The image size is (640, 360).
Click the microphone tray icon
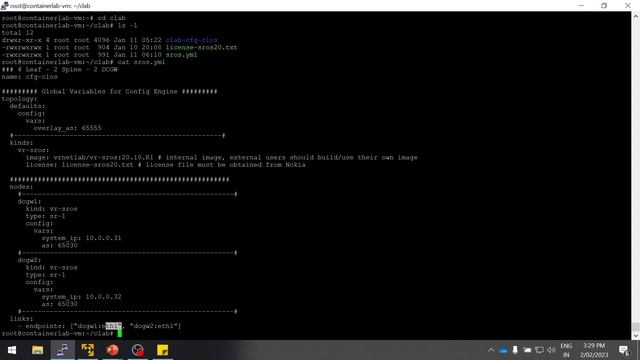[x=515, y=350]
